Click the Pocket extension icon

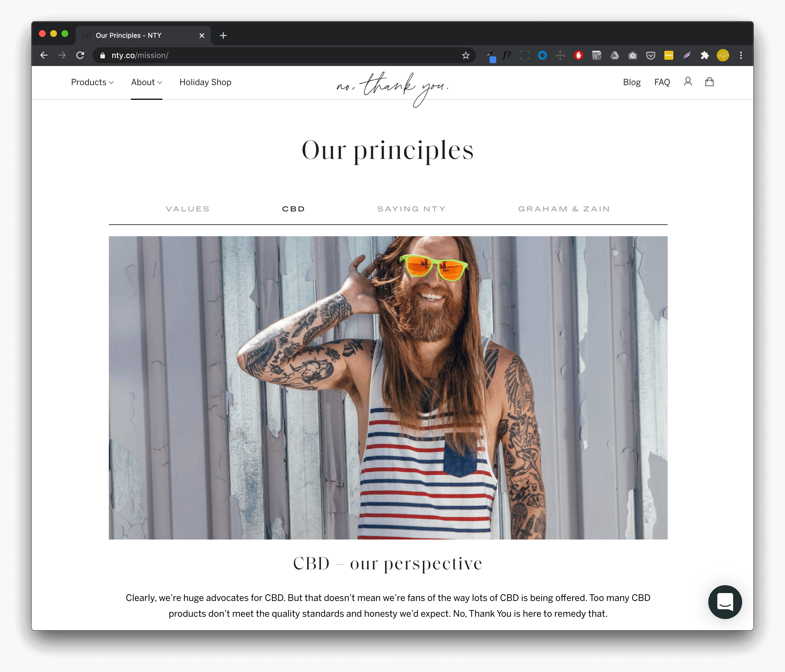(x=651, y=55)
